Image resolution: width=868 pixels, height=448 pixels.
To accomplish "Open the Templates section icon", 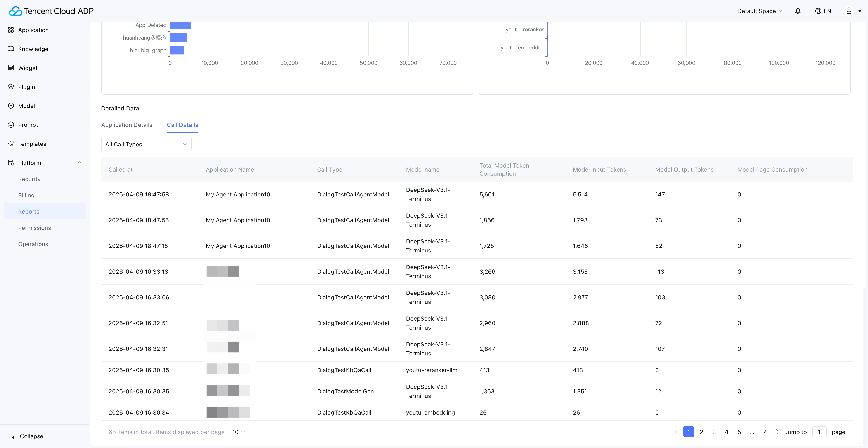I will pyautogui.click(x=11, y=144).
